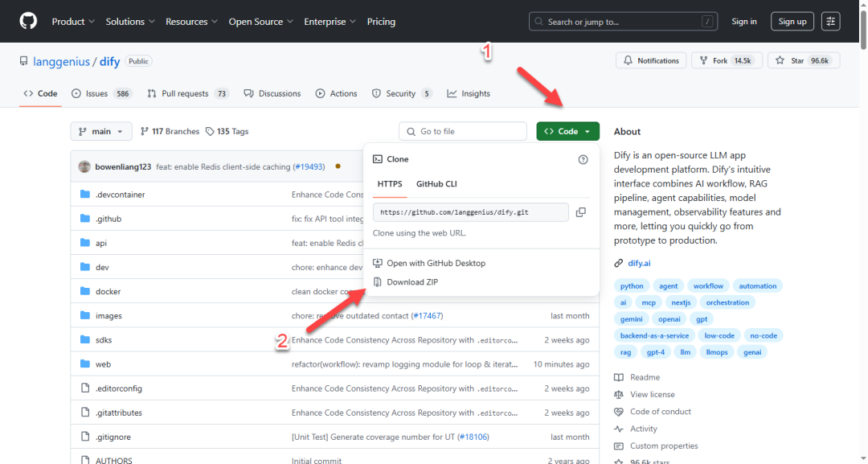This screenshot has height=464, width=868.
Task: Open bowenliang123's avatar
Action: point(84,166)
